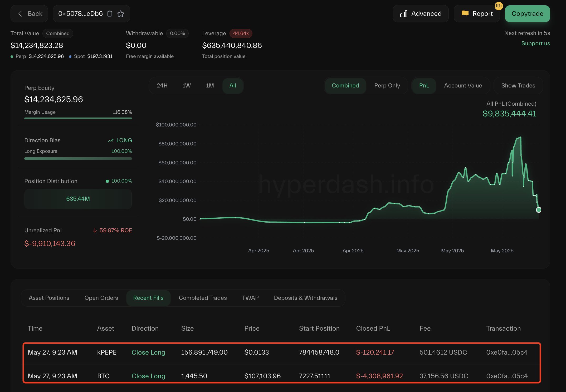The width and height of the screenshot is (566, 392).
Task: Open the Deposits & Withdrawals tab
Action: pyautogui.click(x=306, y=298)
